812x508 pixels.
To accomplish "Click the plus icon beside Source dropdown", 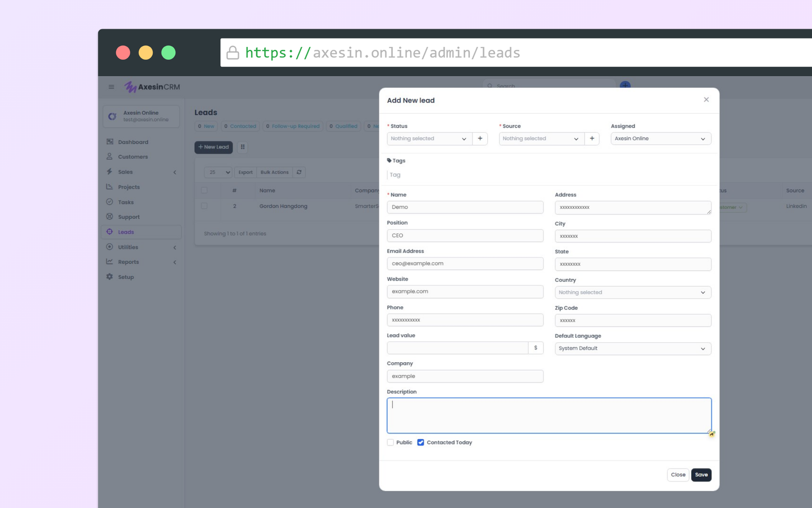I will pyautogui.click(x=592, y=139).
